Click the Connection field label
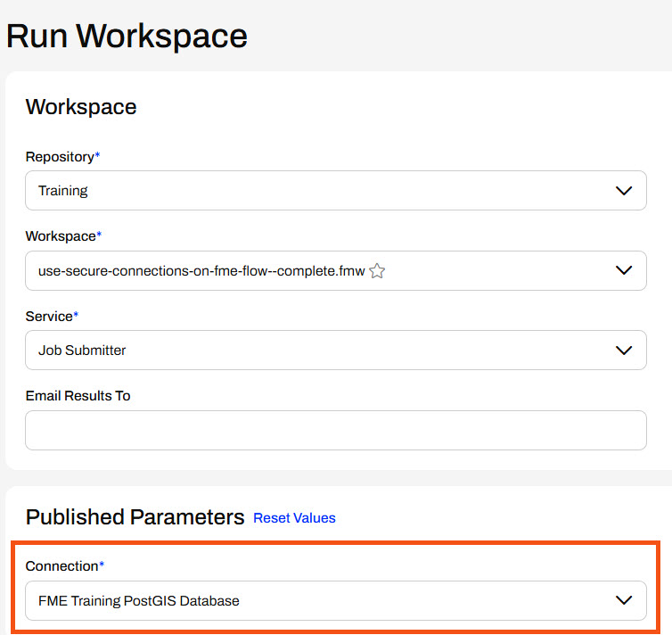This screenshot has width=672, height=635. (x=61, y=566)
